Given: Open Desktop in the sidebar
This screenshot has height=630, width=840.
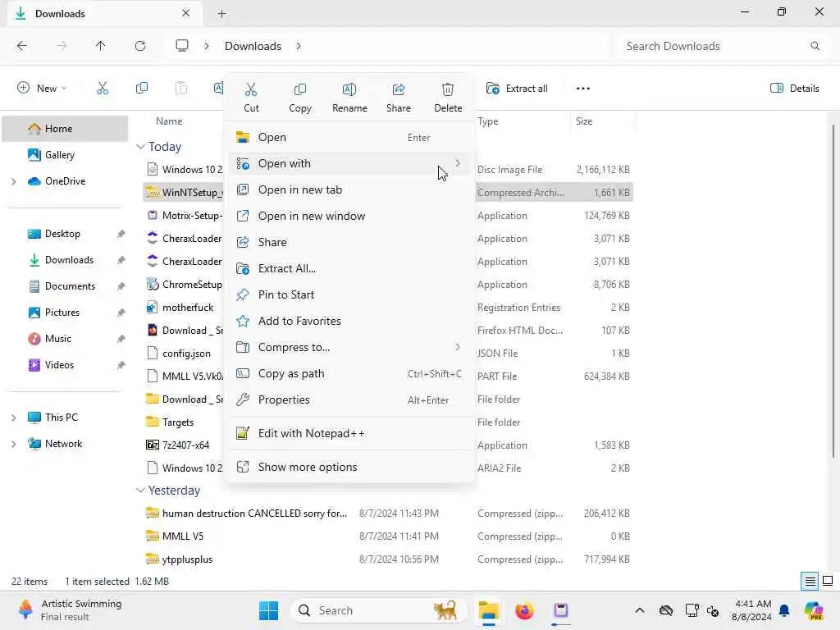Looking at the screenshot, I should 66,234.
